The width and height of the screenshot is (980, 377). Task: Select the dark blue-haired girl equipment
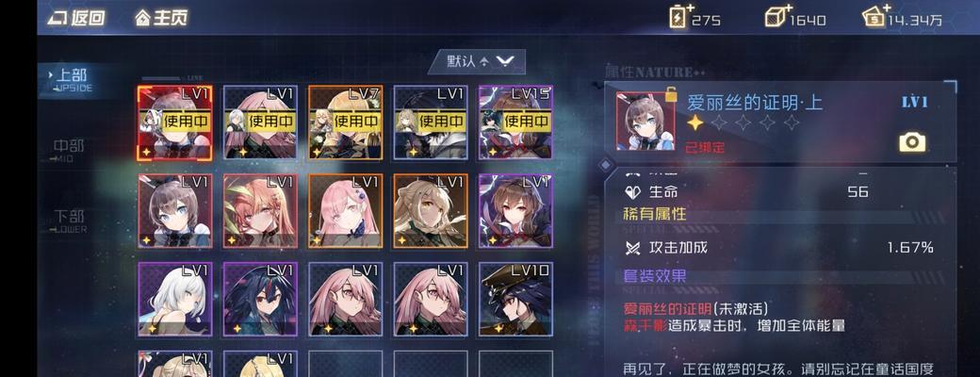pos(260,299)
